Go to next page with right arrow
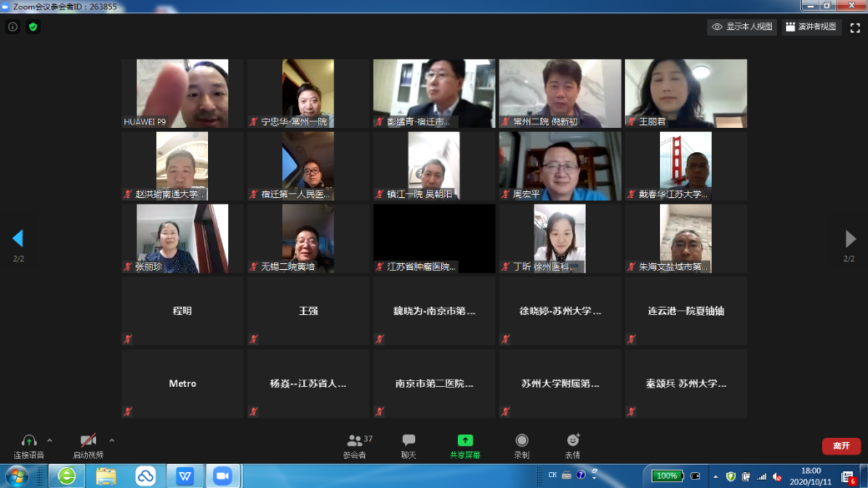Image resolution: width=868 pixels, height=488 pixels. (x=850, y=239)
